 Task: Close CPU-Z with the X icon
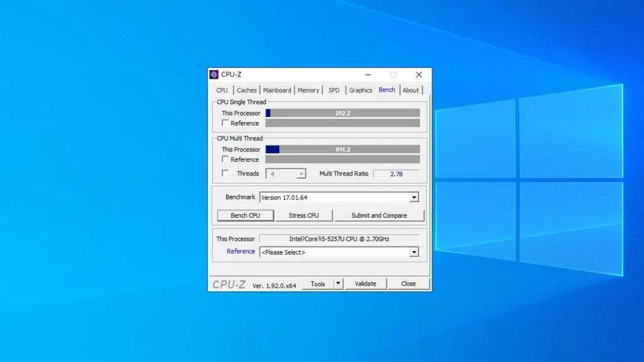point(418,74)
